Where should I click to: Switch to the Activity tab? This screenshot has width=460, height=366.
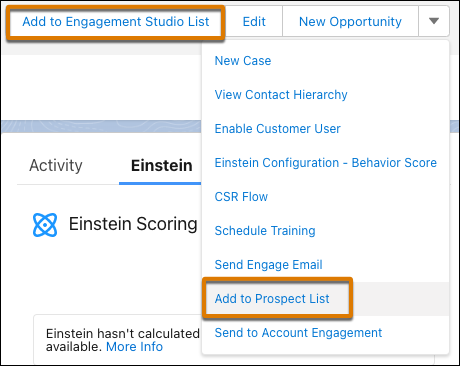pyautogui.click(x=56, y=166)
